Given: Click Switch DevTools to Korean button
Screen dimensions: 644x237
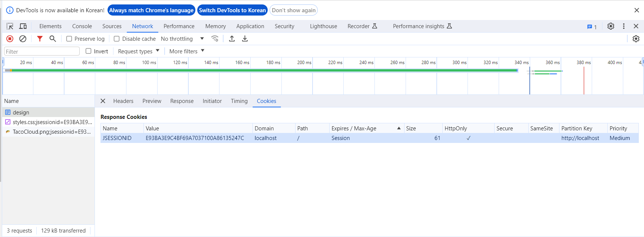Looking at the screenshot, I should point(232,10).
